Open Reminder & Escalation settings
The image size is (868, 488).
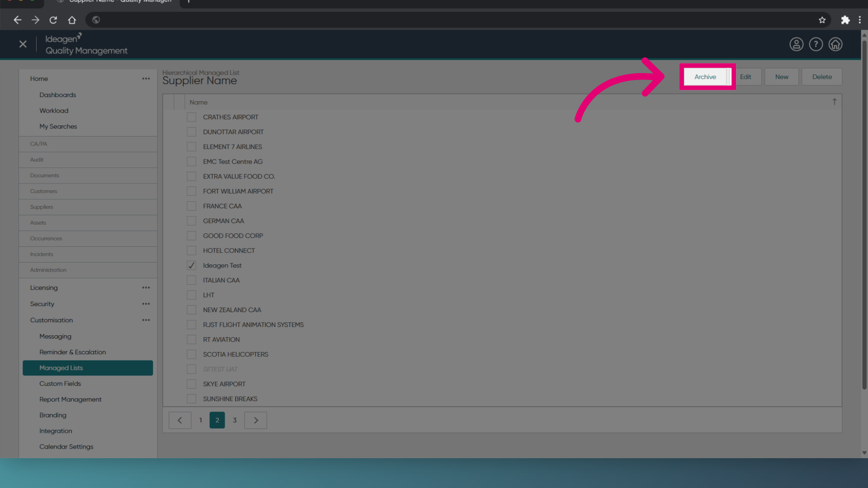click(x=72, y=352)
